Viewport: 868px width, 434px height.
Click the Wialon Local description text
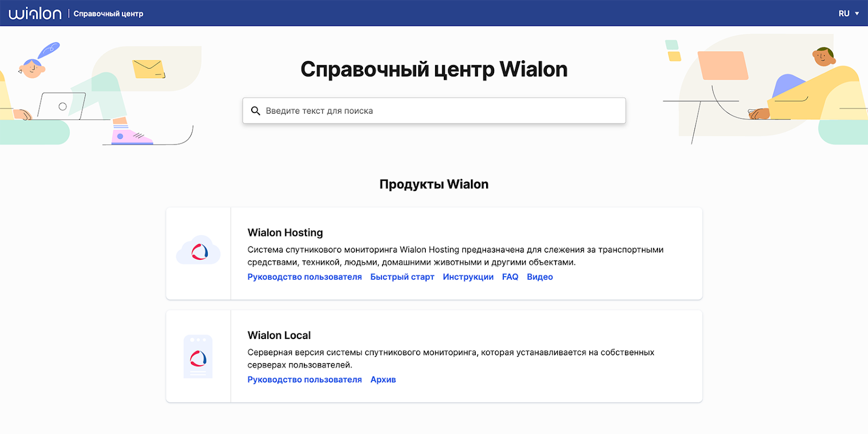point(451,359)
